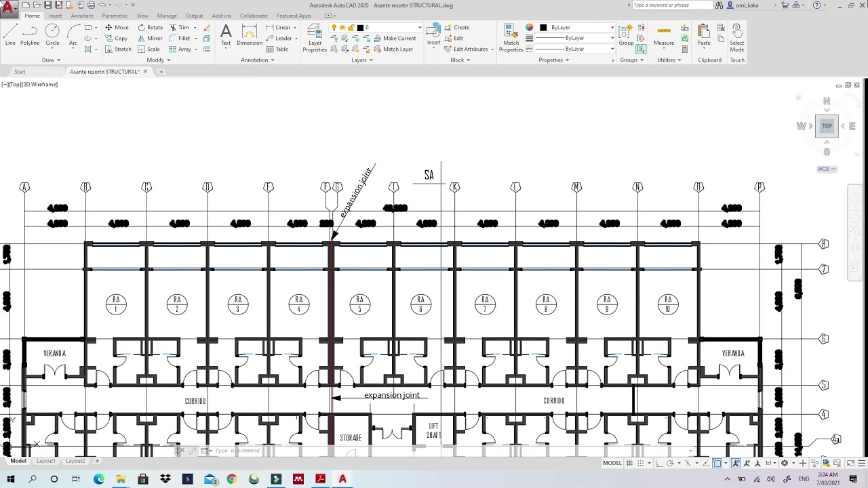Screen dimensions: 868x488
Task: Toggle annotation visibility in status bar
Action: 736,463
